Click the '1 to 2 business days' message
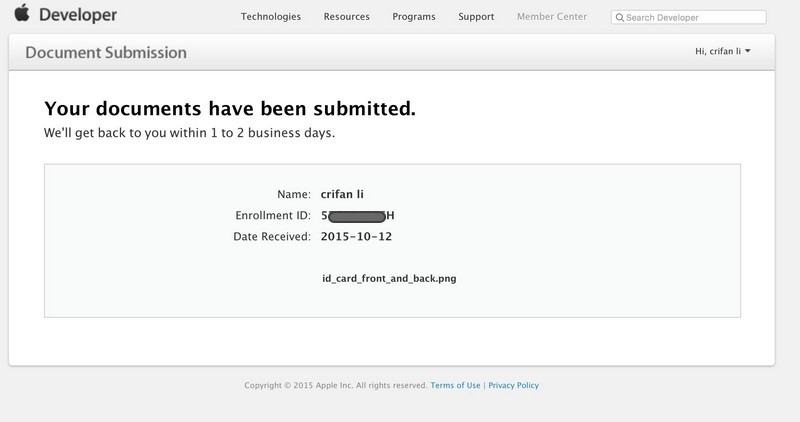This screenshot has height=422, width=800. 189,133
